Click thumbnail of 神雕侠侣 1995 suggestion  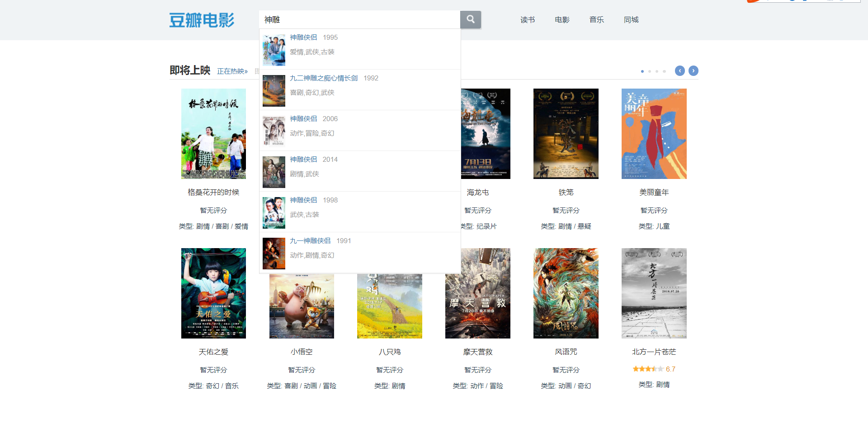tap(274, 50)
